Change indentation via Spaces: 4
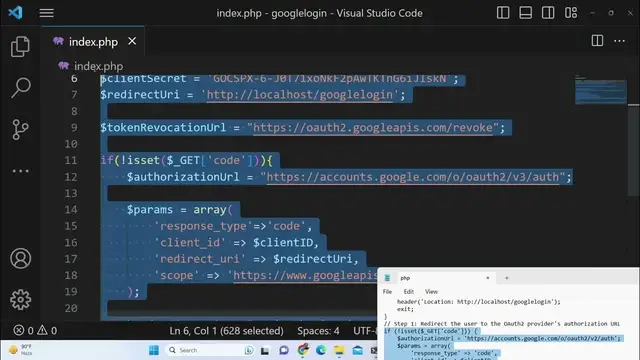640x360 pixels. click(x=318, y=331)
